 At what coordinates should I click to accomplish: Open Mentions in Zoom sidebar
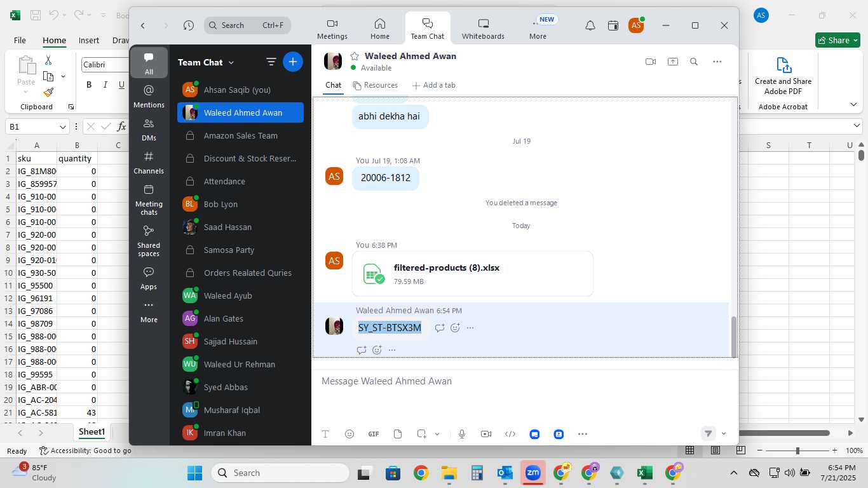tap(149, 96)
